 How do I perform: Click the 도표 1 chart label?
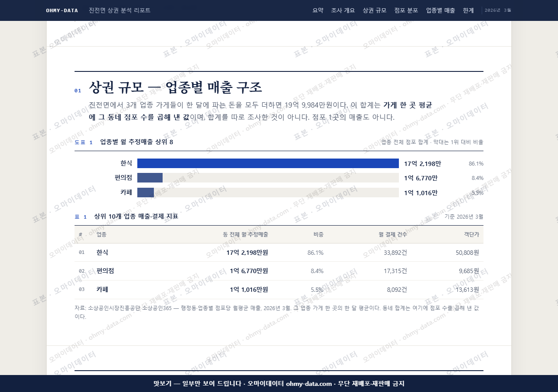pos(84,142)
